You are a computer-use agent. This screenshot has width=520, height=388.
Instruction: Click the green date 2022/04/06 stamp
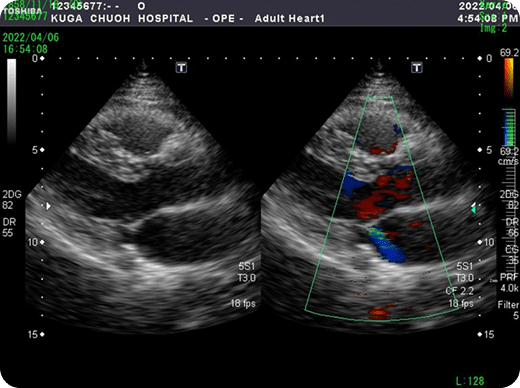(31, 37)
